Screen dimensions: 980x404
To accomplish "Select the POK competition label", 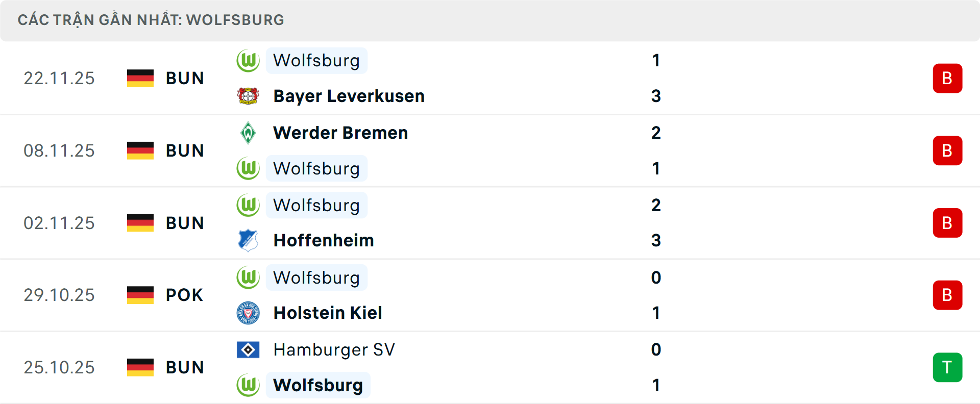I will (184, 295).
